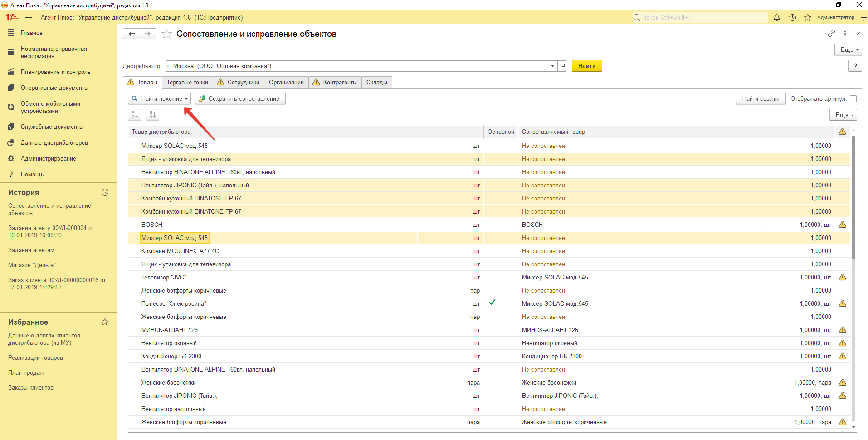
Task: Click the table vertical scrollbar
Action: click(x=853, y=197)
